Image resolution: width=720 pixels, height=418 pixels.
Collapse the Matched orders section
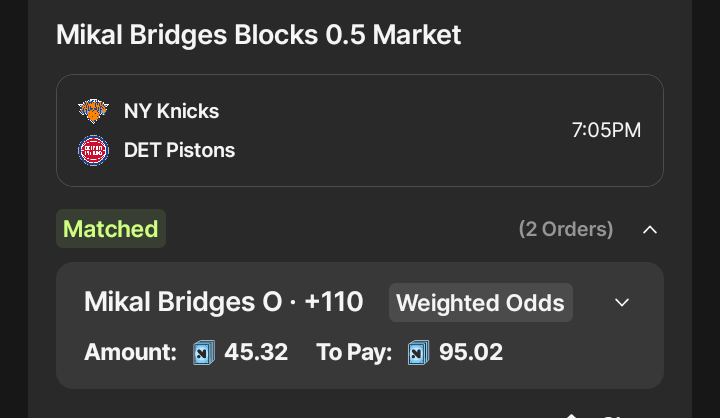pos(650,229)
